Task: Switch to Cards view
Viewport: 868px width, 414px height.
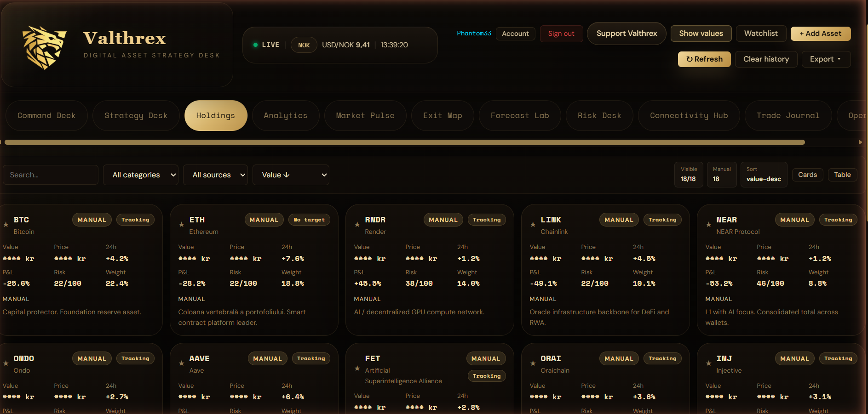Action: [x=807, y=175]
